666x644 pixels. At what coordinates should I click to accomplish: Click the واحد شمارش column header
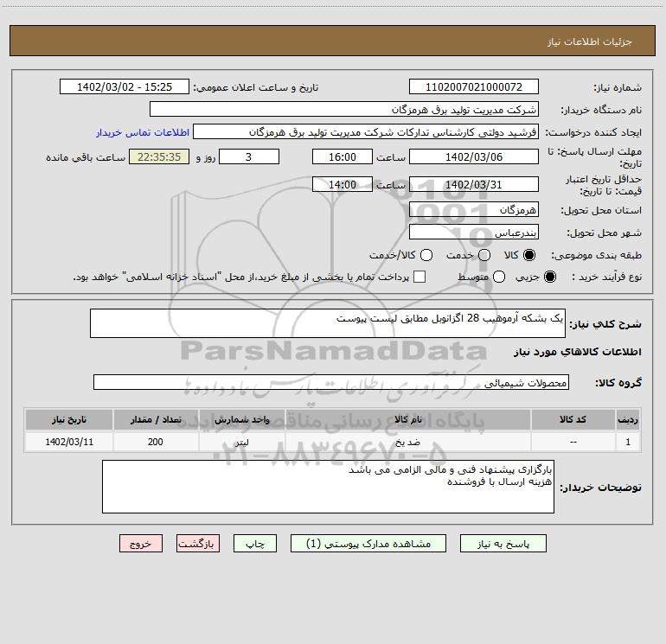(241, 419)
